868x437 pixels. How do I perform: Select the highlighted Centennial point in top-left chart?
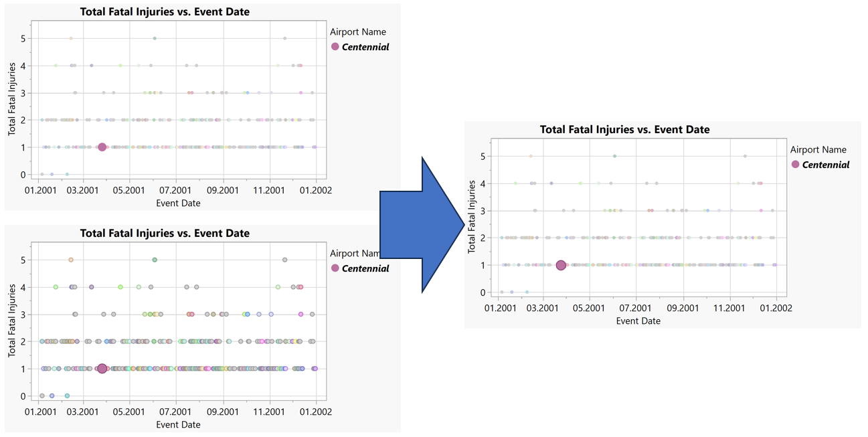(102, 146)
